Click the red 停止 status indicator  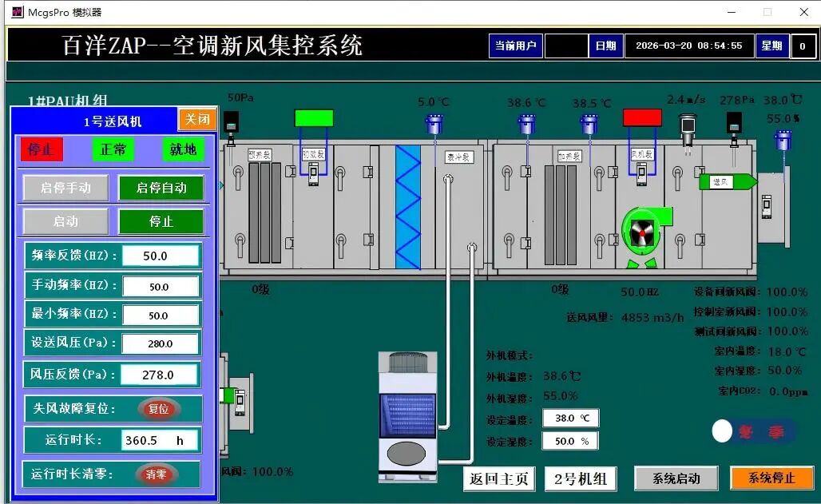coord(42,149)
